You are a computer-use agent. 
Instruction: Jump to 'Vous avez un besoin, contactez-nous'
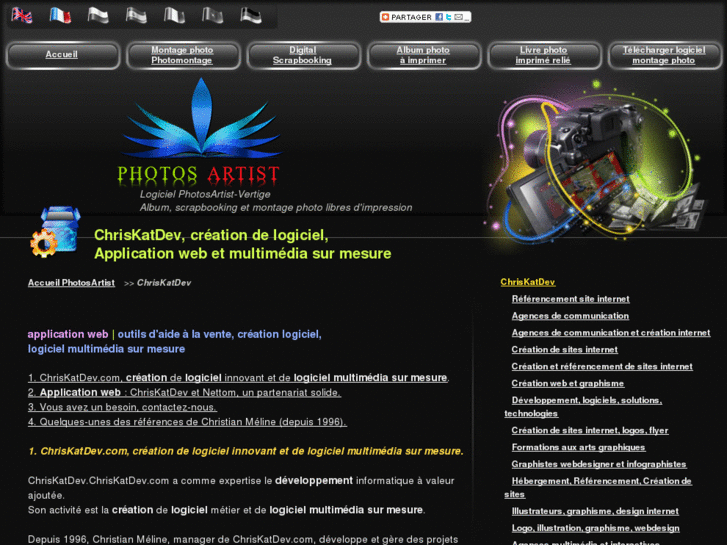tap(122, 407)
